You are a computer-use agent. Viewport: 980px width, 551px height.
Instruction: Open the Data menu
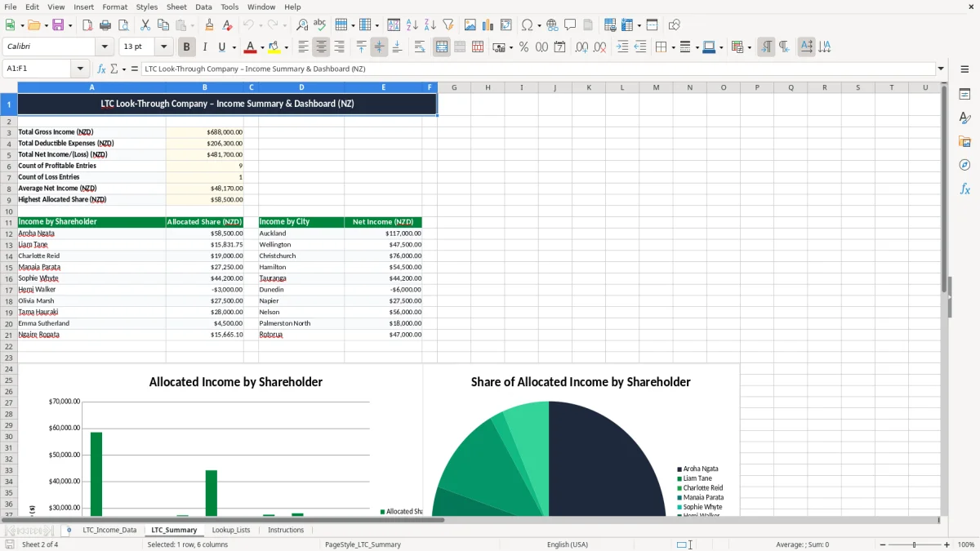click(x=203, y=7)
